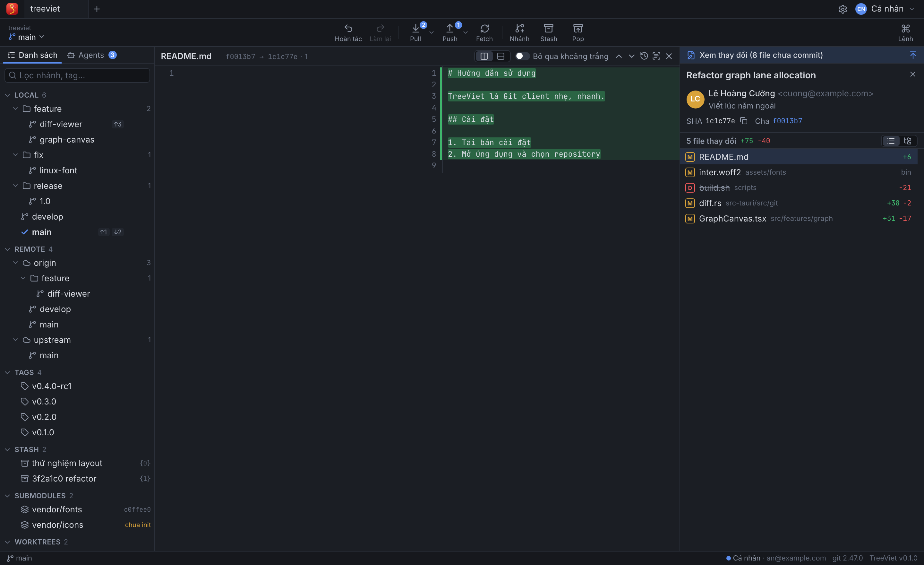Select the thử nghiệm layout stash
The height and width of the screenshot is (565, 924).
coord(77,463)
